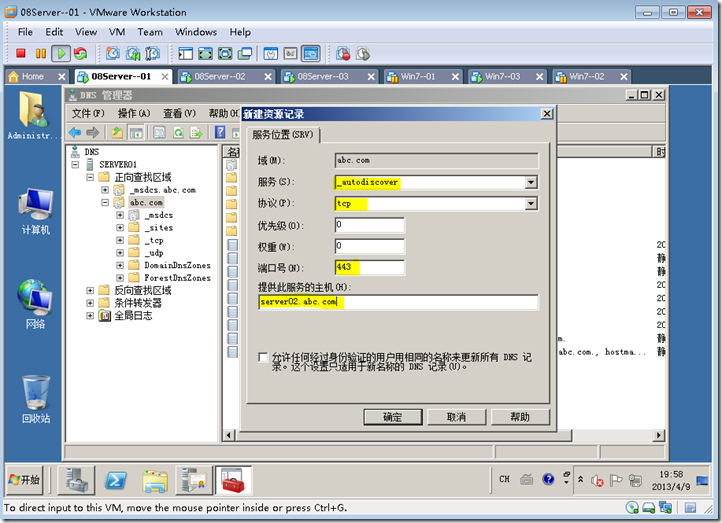Click the DNS manager up-one-level icon
The image size is (722, 523).
117,133
